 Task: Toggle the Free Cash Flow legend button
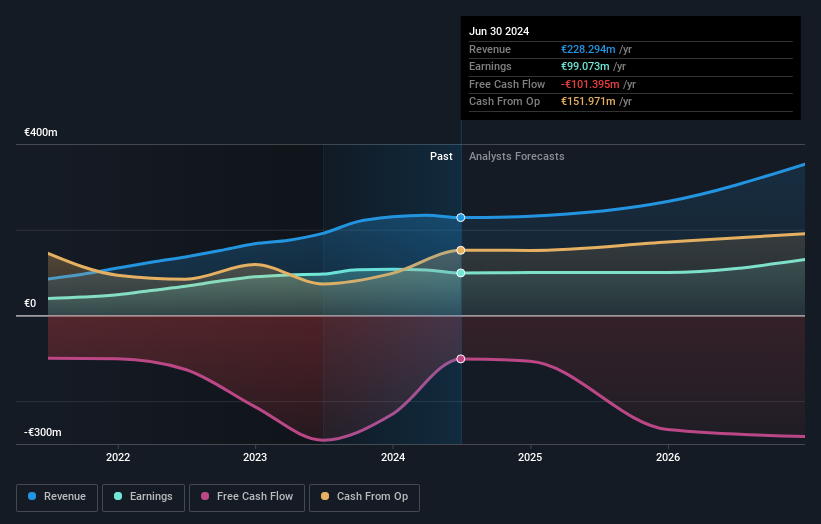(247, 497)
